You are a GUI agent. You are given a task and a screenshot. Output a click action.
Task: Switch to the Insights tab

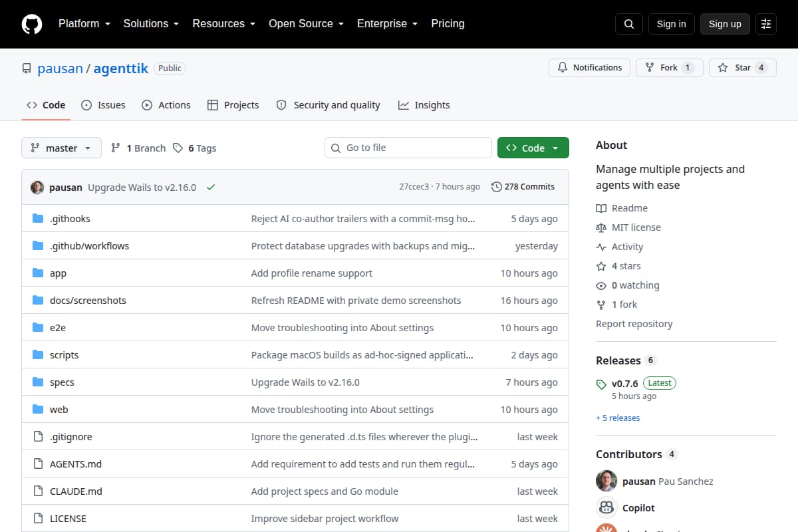click(x=424, y=105)
